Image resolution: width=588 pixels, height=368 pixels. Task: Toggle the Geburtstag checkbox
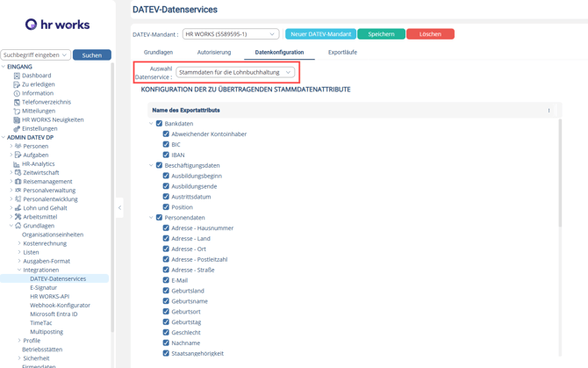tap(166, 321)
